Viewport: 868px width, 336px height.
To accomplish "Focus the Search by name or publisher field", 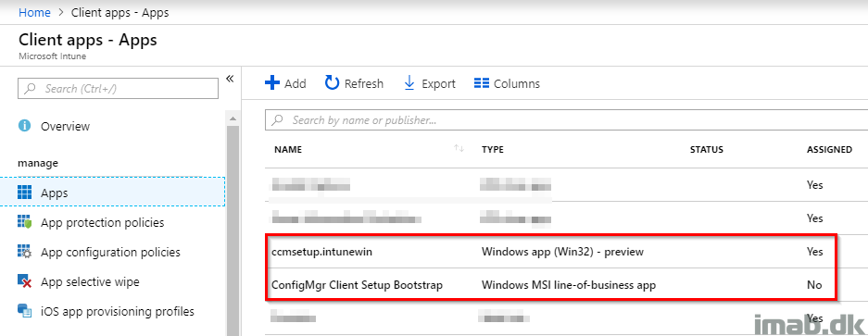I will (567, 119).
